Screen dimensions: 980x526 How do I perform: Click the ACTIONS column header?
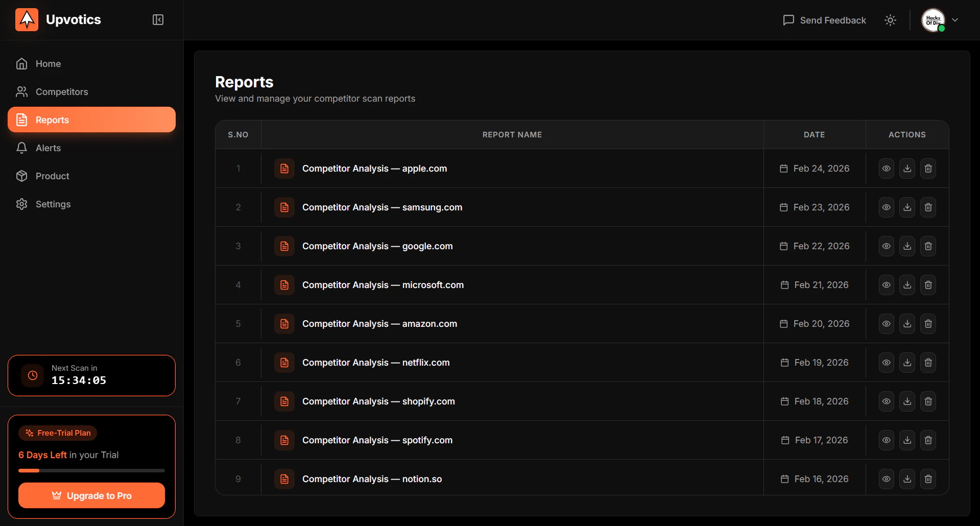tap(907, 134)
